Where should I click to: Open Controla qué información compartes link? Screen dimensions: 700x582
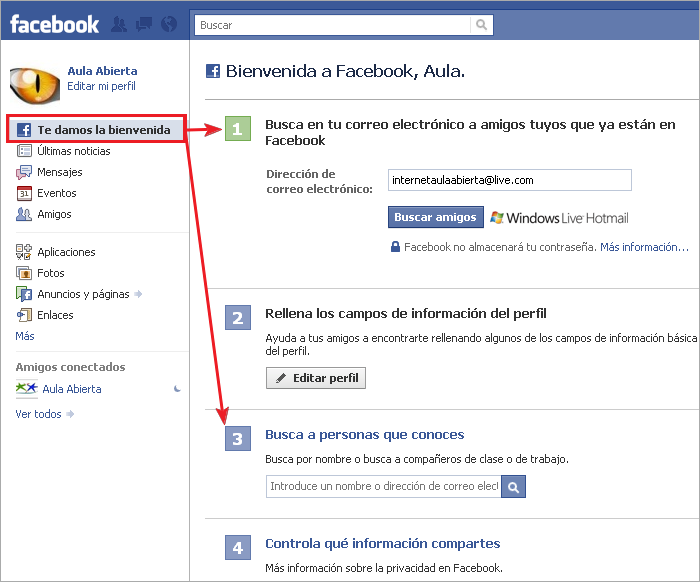point(383,544)
